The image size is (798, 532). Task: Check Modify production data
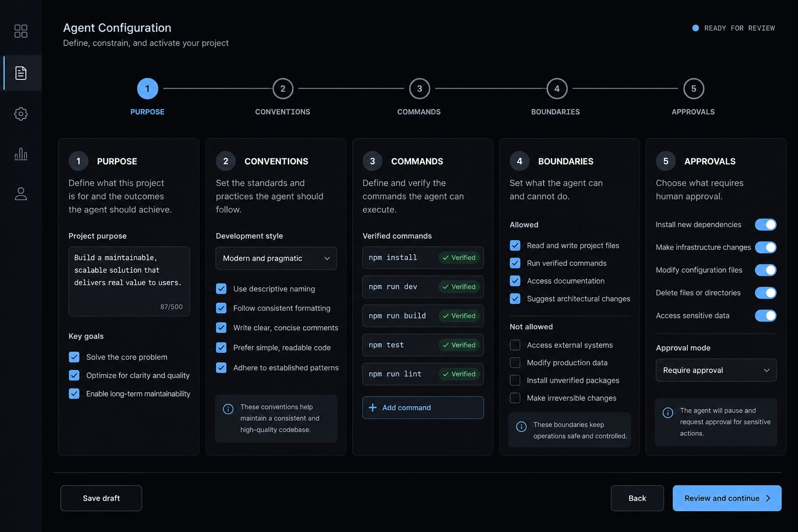[515, 363]
